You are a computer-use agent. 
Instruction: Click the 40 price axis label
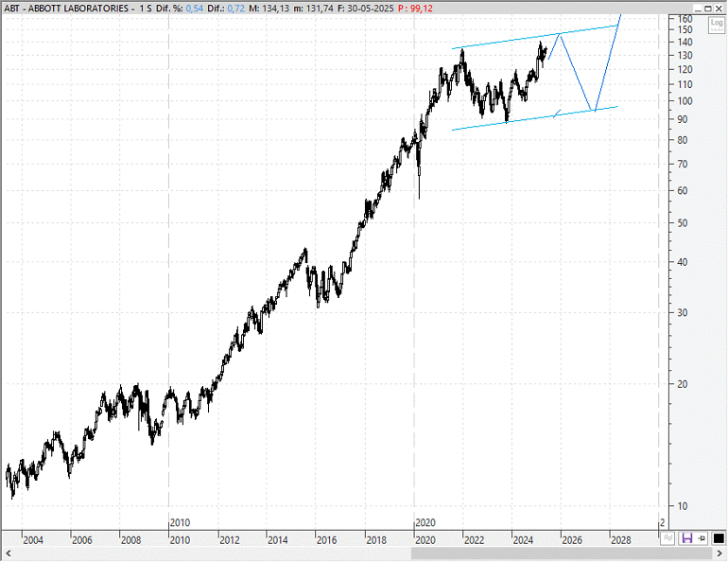[682, 262]
